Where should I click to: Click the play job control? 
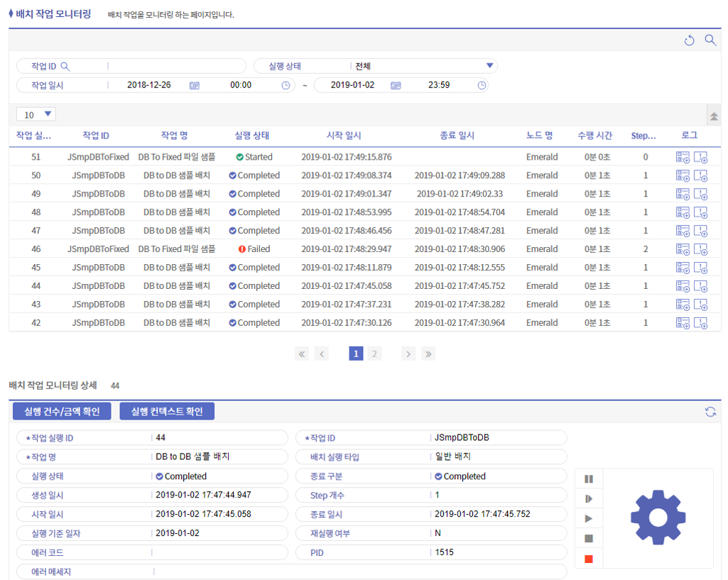(589, 518)
